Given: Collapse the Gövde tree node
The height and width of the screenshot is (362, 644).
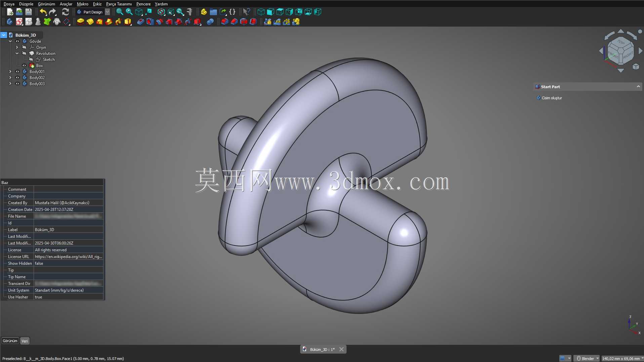Looking at the screenshot, I should click(10, 41).
